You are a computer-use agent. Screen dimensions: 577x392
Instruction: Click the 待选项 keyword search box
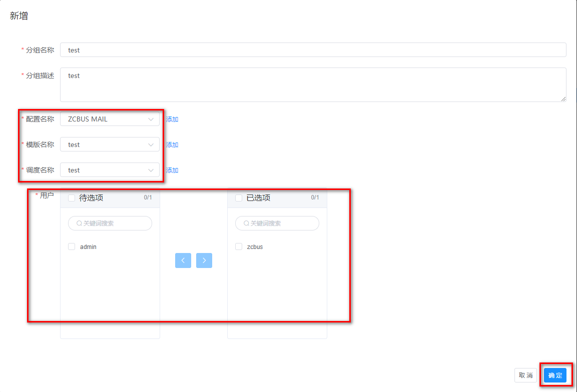pyautogui.click(x=114, y=223)
